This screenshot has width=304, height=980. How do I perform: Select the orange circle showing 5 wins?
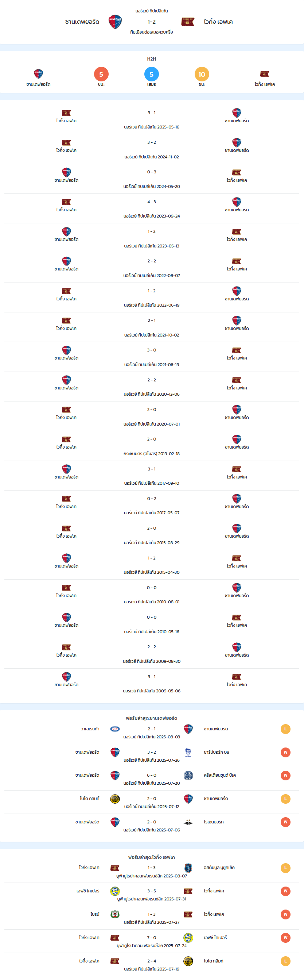pyautogui.click(x=101, y=74)
